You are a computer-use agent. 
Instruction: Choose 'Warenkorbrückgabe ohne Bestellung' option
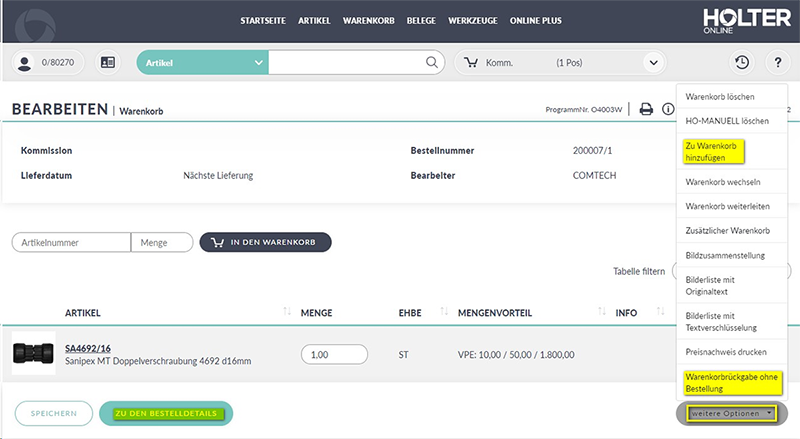(730, 381)
